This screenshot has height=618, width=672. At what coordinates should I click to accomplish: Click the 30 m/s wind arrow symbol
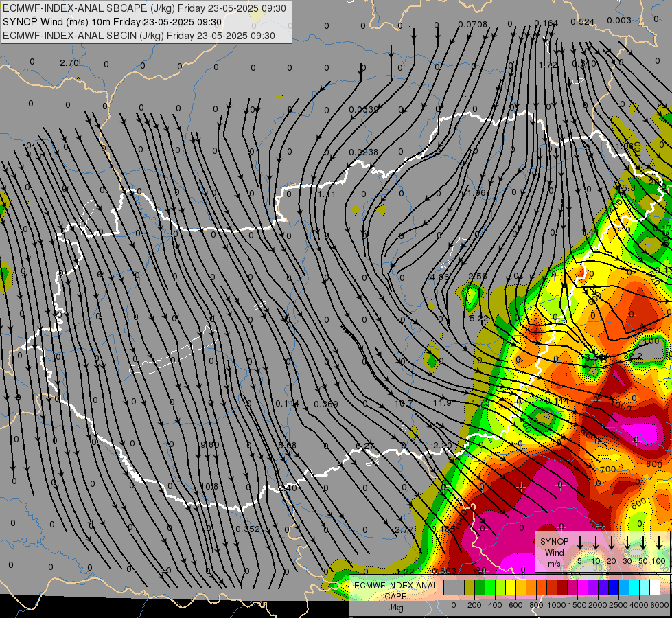tap(627, 543)
